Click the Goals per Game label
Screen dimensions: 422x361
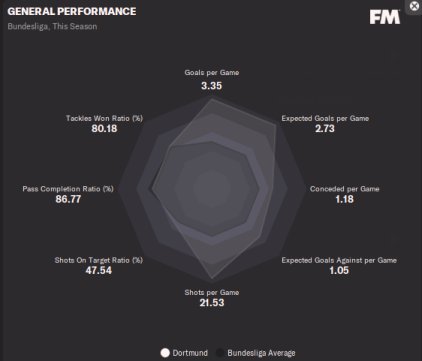212,72
